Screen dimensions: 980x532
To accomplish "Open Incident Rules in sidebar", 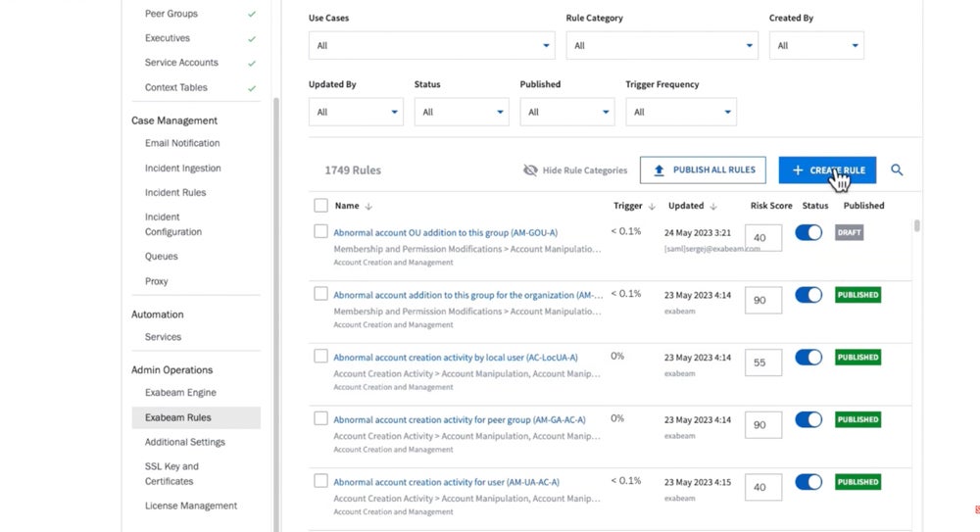I will [x=175, y=193].
